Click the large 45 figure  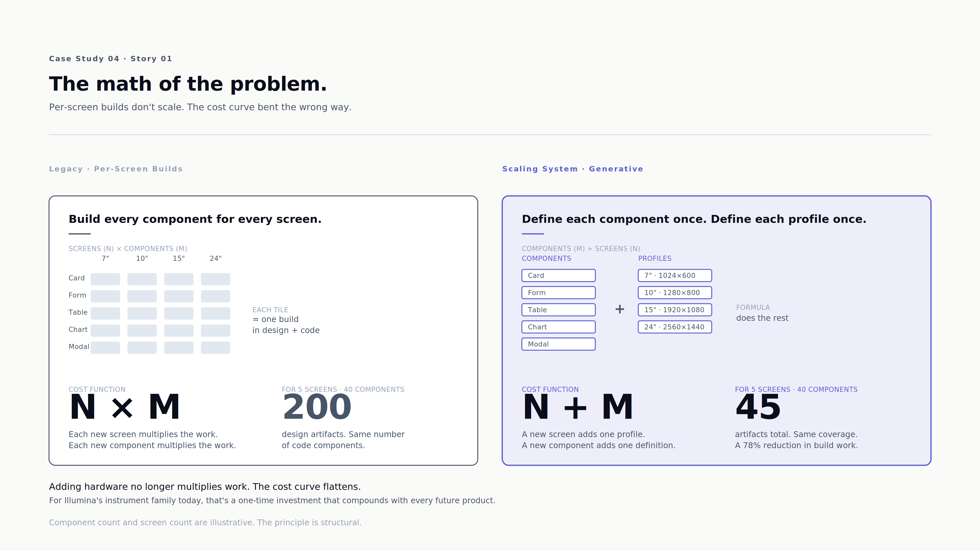coord(758,407)
